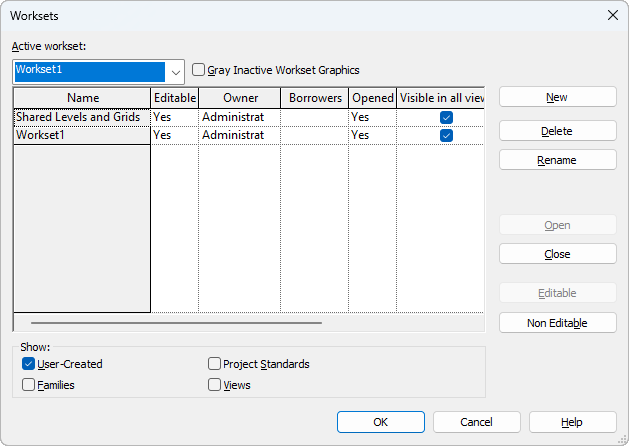The width and height of the screenshot is (629, 446).
Task: Toggle Visible in all views for Workset1
Action: (446, 135)
